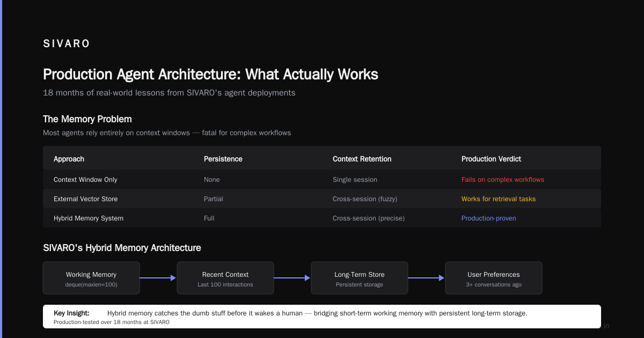Select the External Vector Store row

[x=322, y=199]
